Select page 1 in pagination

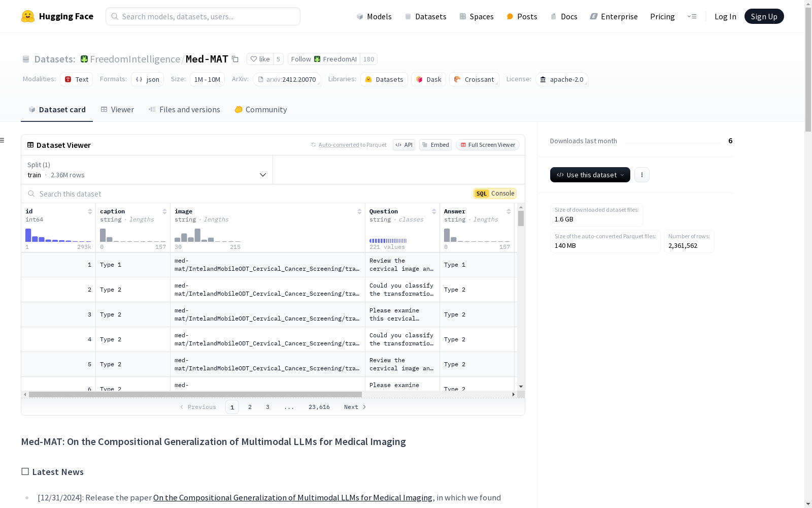(232, 407)
